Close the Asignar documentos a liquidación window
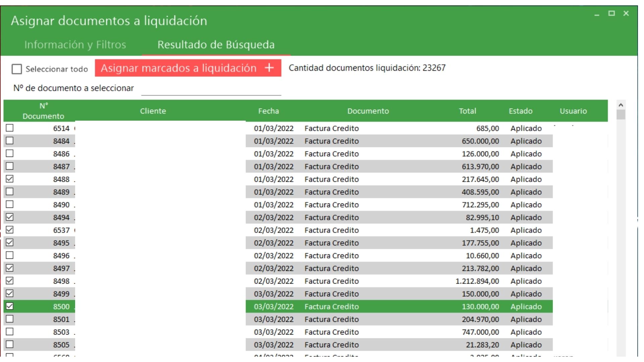 pos(626,13)
